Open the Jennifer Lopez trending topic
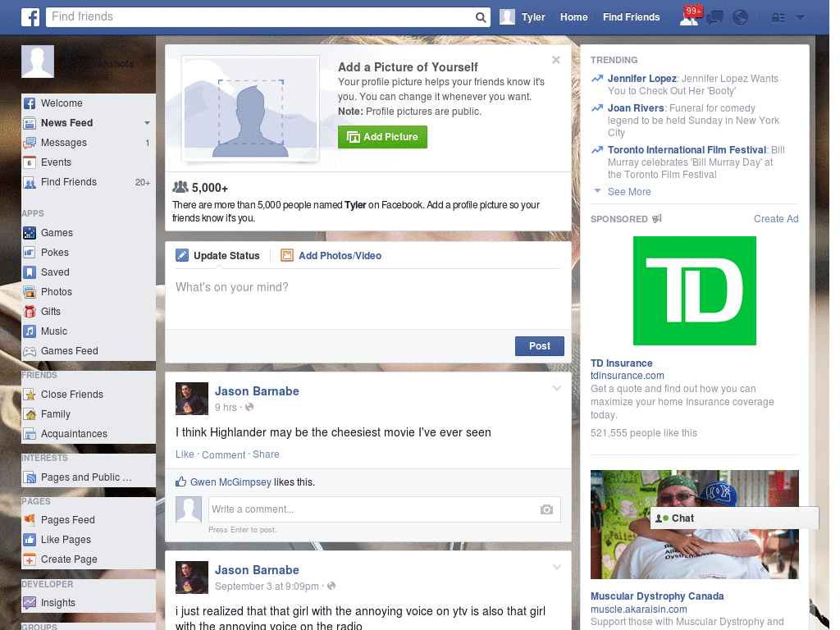The height and width of the screenshot is (630, 840). [x=641, y=79]
